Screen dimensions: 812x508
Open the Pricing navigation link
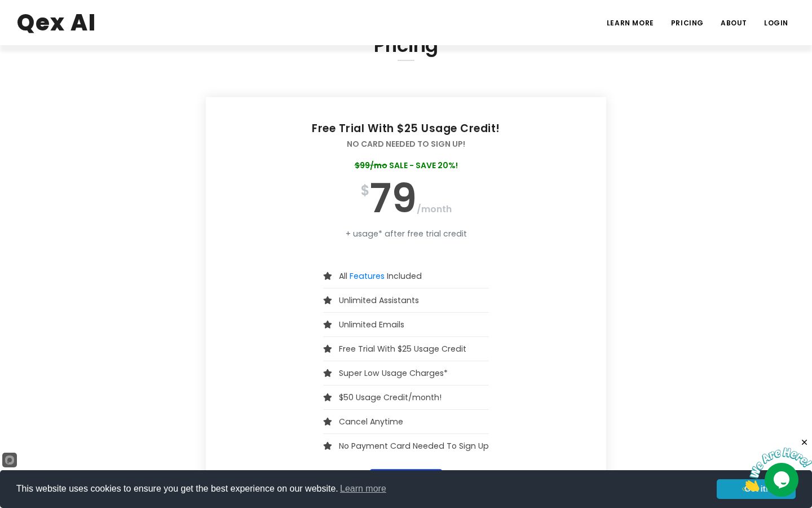click(687, 23)
